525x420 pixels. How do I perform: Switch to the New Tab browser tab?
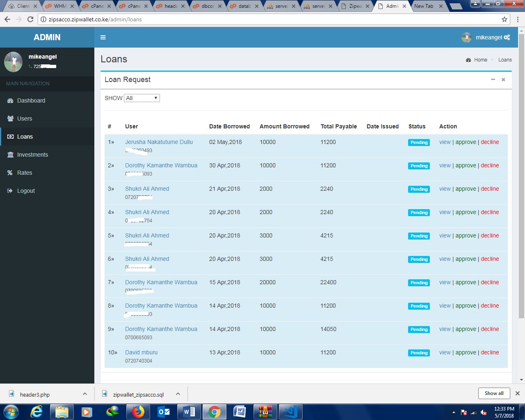point(427,6)
